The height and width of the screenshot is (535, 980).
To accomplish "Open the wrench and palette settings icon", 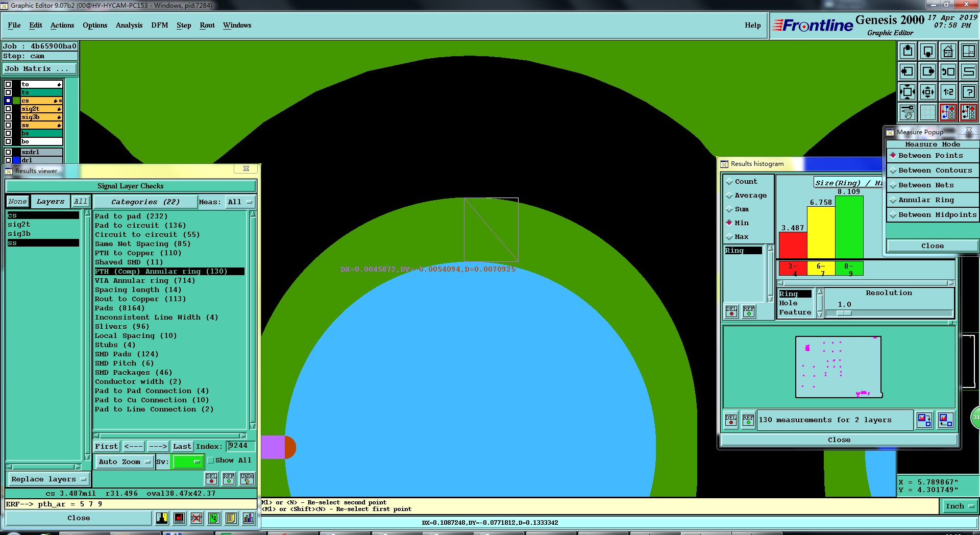I will pos(908,112).
